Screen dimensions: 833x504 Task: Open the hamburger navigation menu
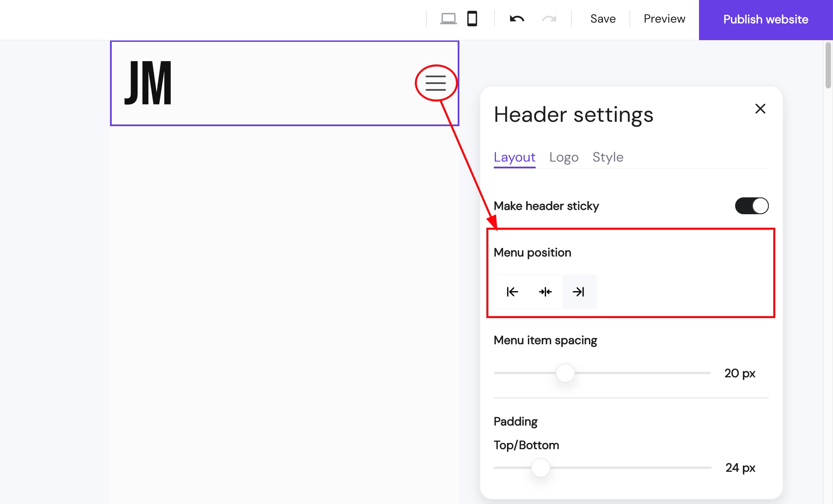click(x=436, y=83)
